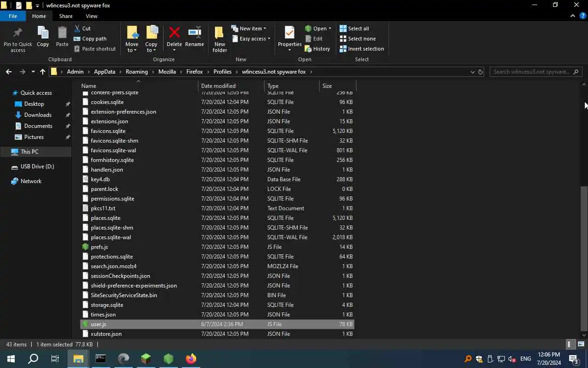The width and height of the screenshot is (588, 368).
Task: Open Task View on taskbar
Action: [55, 359]
